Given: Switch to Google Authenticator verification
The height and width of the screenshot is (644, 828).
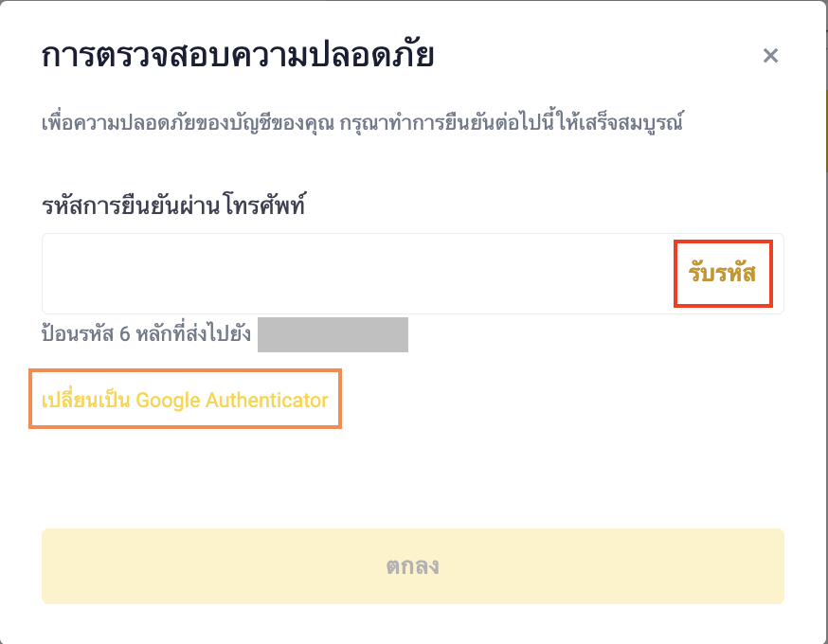Looking at the screenshot, I should point(186,400).
